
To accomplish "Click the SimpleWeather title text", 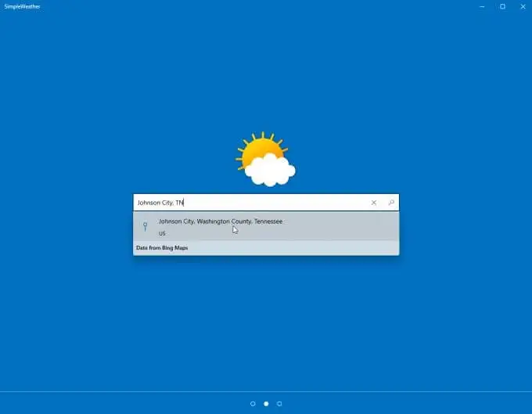I will coord(22,6).
